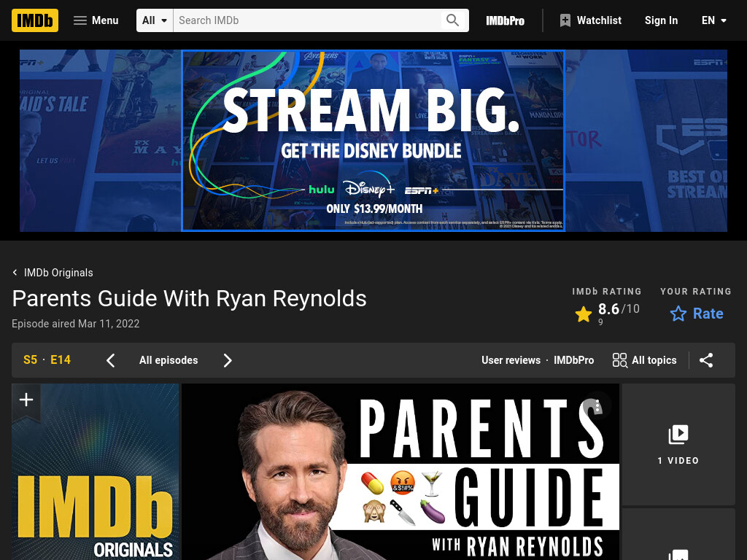747x560 pixels.
Task: Open the 1 Video tile
Action: pyautogui.click(x=678, y=444)
